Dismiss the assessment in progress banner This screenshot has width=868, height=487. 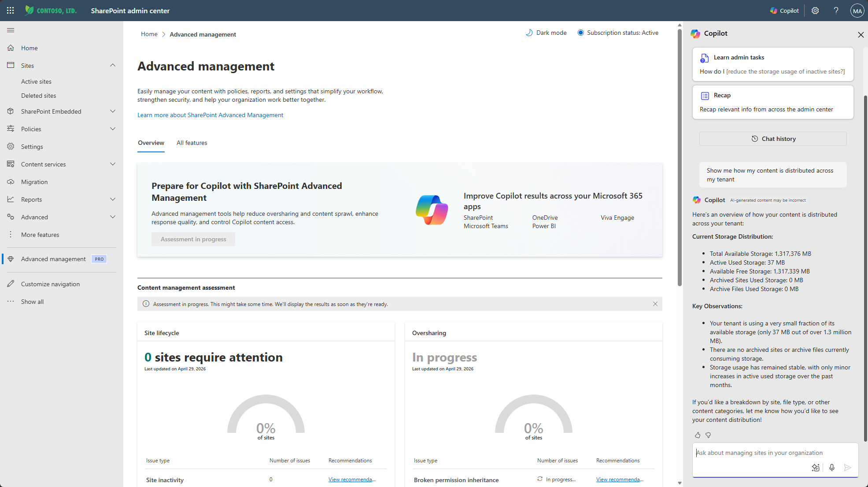(655, 304)
